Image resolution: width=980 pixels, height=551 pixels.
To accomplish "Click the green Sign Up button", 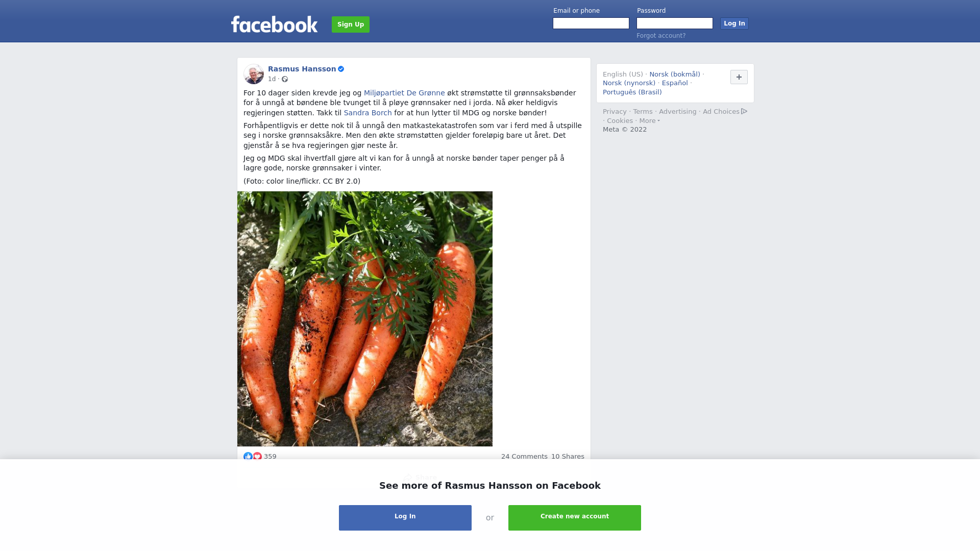I will pyautogui.click(x=351, y=24).
